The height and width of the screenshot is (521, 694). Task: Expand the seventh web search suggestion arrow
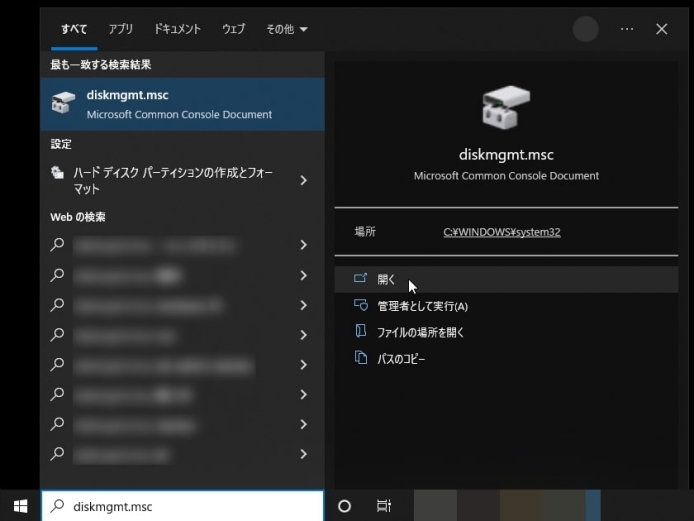tap(304, 425)
